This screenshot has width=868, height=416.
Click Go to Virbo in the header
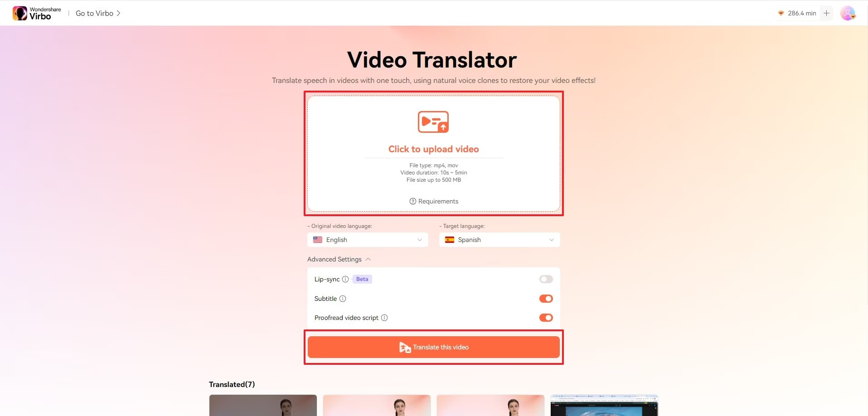pos(94,13)
